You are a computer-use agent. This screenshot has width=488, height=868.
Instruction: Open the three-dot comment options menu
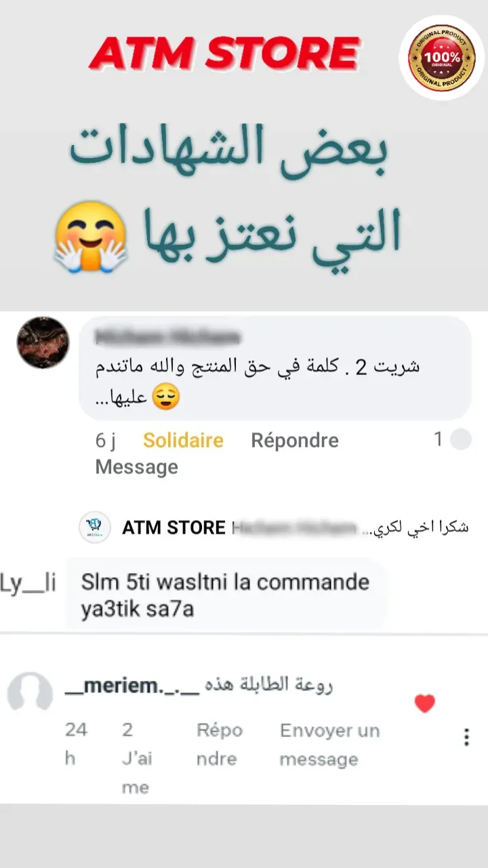[x=466, y=737]
